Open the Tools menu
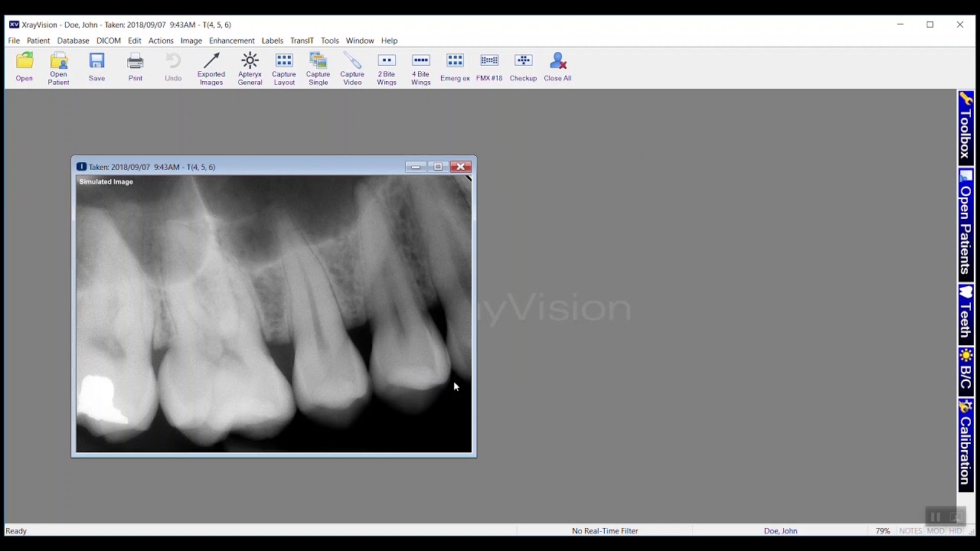Screen dimensions: 980x551 (x=330, y=41)
